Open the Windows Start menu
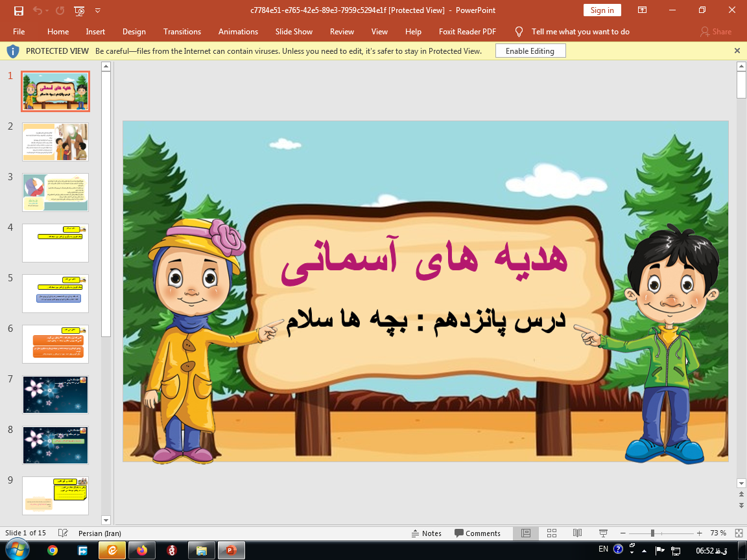The width and height of the screenshot is (747, 560). pos(17,550)
